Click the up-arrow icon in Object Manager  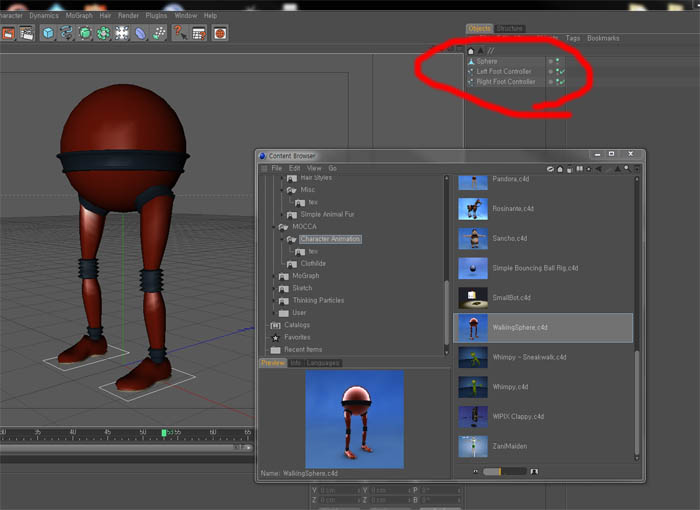480,51
